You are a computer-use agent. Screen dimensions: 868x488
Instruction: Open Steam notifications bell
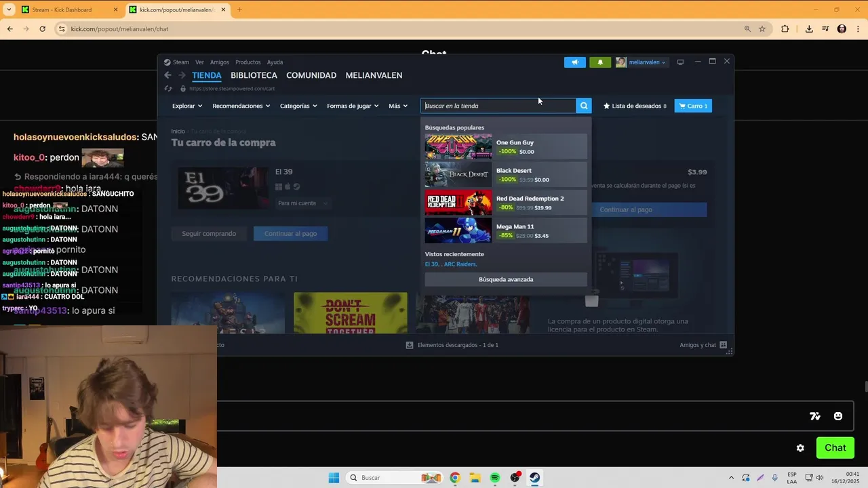pyautogui.click(x=600, y=62)
